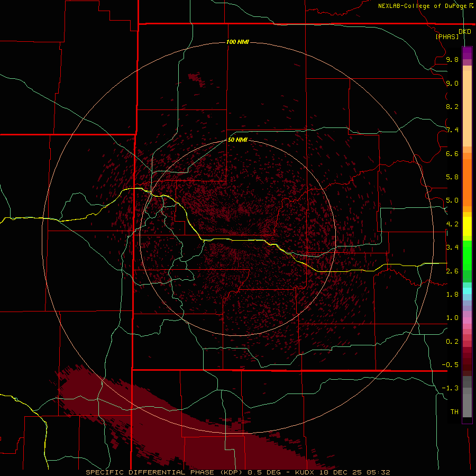
Task: Click the 8.2 value on the color scale
Action: click(452, 106)
